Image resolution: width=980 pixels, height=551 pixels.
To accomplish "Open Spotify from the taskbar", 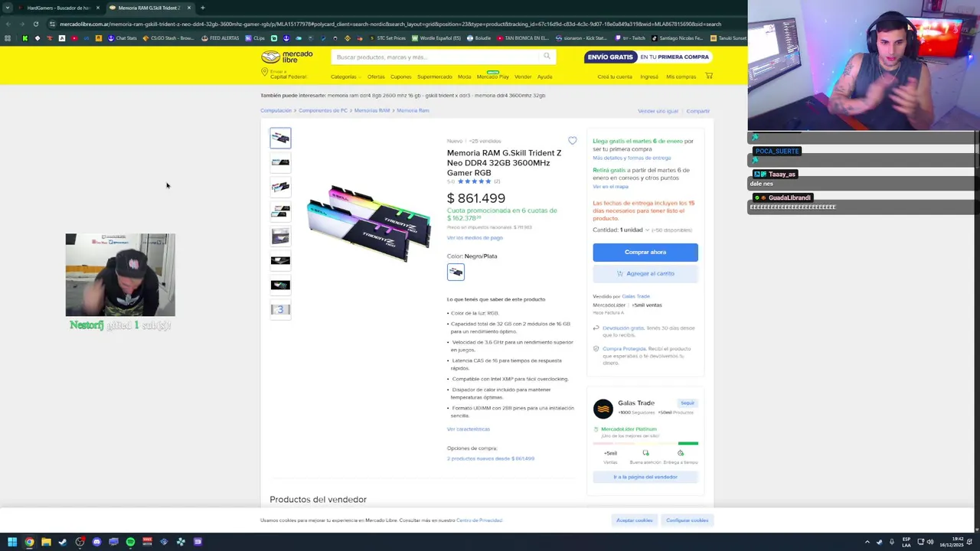I will pyautogui.click(x=130, y=542).
